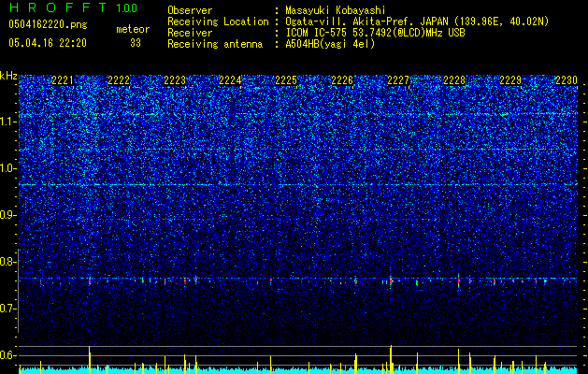The height and width of the screenshot is (374, 588).
Task: Click the tallest yellow intensity spike below the 2227 marker
Action: 391,359
